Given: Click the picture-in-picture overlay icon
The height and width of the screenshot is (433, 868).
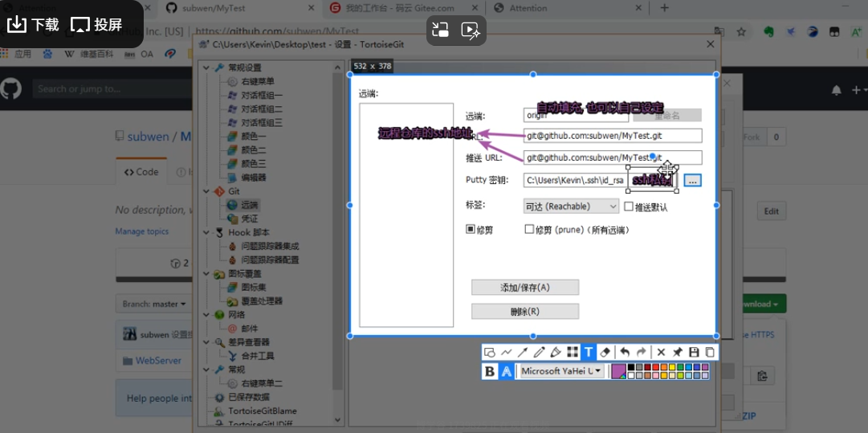Looking at the screenshot, I should (x=441, y=30).
